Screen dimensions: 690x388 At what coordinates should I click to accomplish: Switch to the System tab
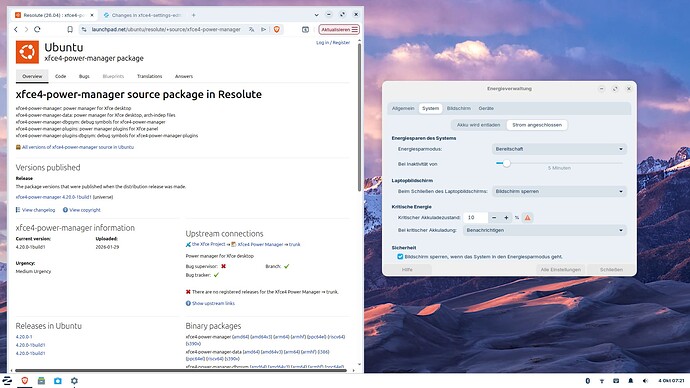(x=430, y=108)
